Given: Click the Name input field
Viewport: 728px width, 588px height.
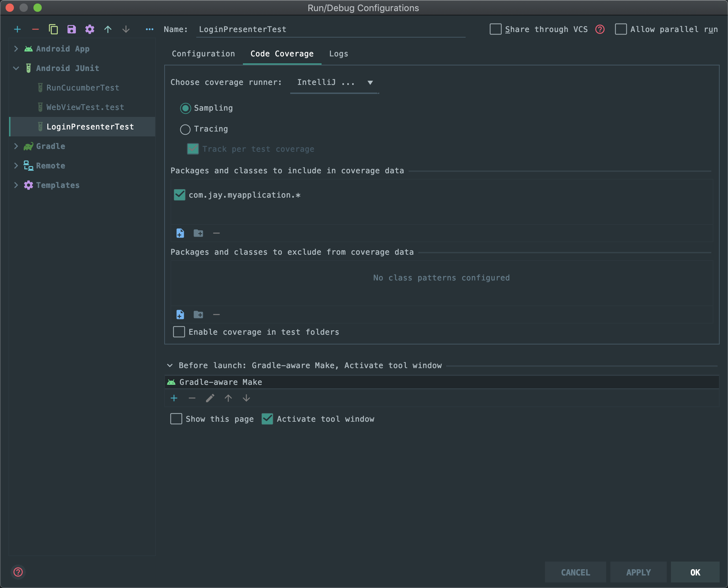Looking at the screenshot, I should click(331, 29).
